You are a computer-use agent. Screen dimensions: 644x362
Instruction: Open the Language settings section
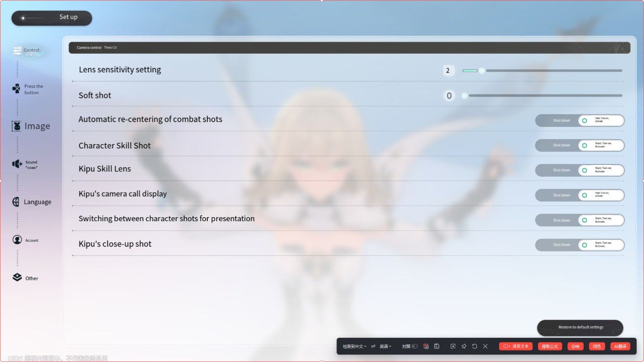[x=32, y=202]
